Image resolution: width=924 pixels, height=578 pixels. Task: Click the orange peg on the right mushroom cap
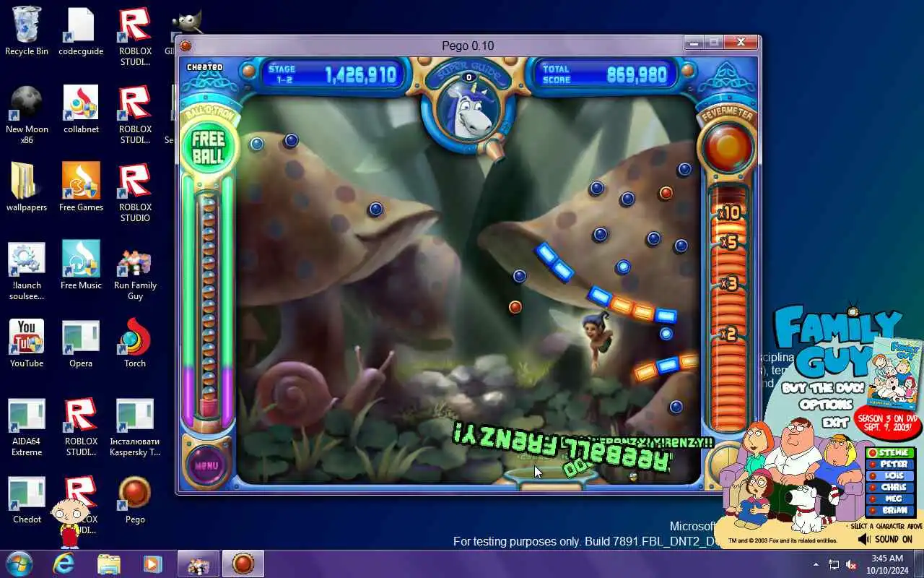tap(666, 193)
